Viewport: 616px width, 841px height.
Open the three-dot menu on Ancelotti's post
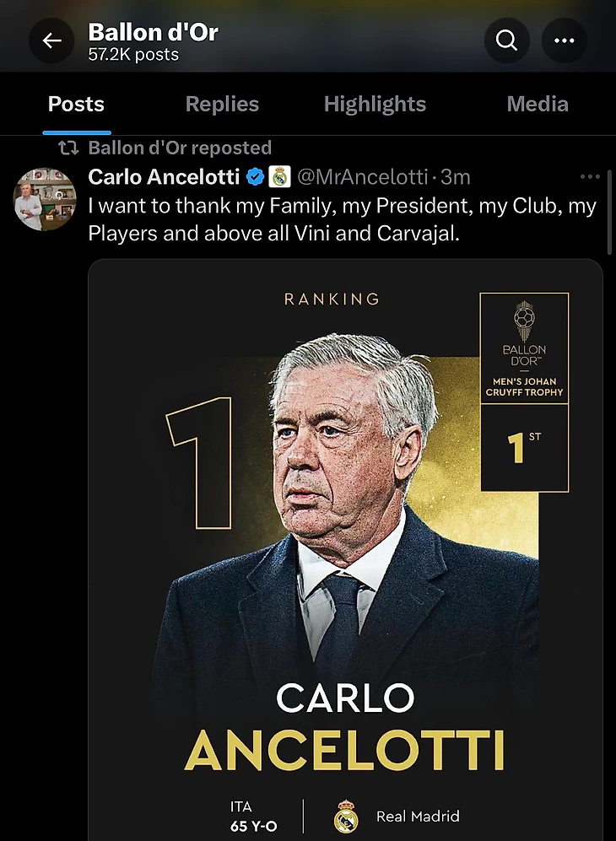[x=590, y=177]
